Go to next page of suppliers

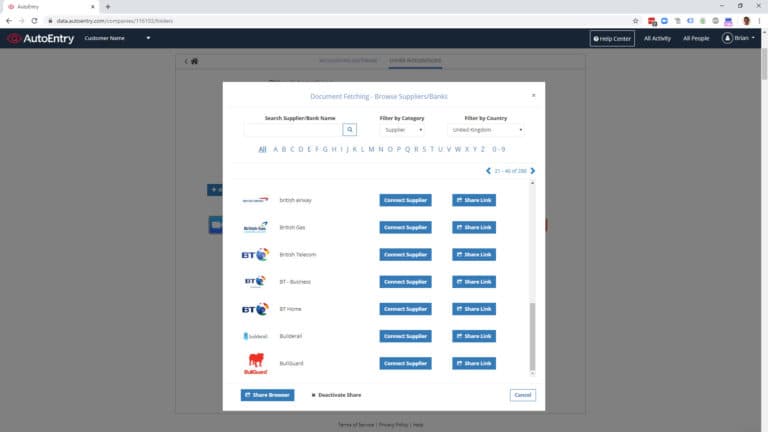point(533,171)
